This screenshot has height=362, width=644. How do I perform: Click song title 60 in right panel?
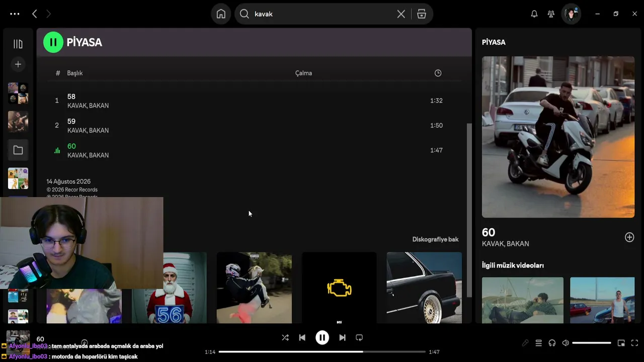[489, 232]
